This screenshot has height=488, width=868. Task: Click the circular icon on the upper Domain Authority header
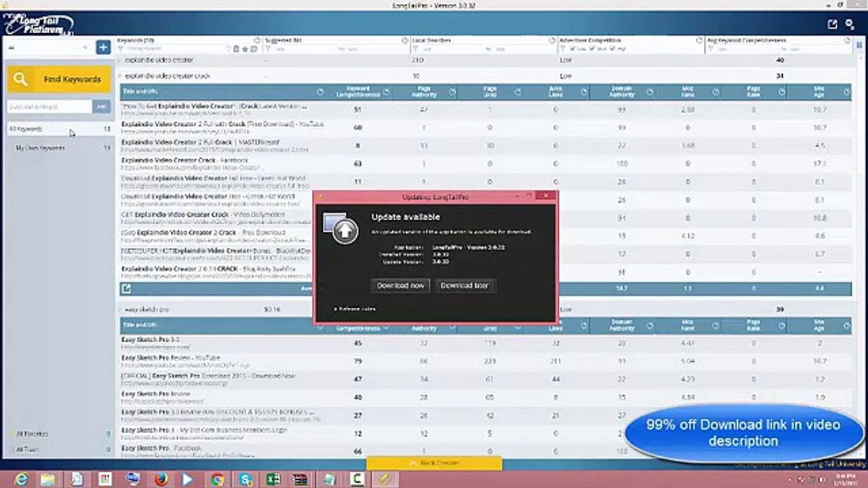pyautogui.click(x=649, y=91)
